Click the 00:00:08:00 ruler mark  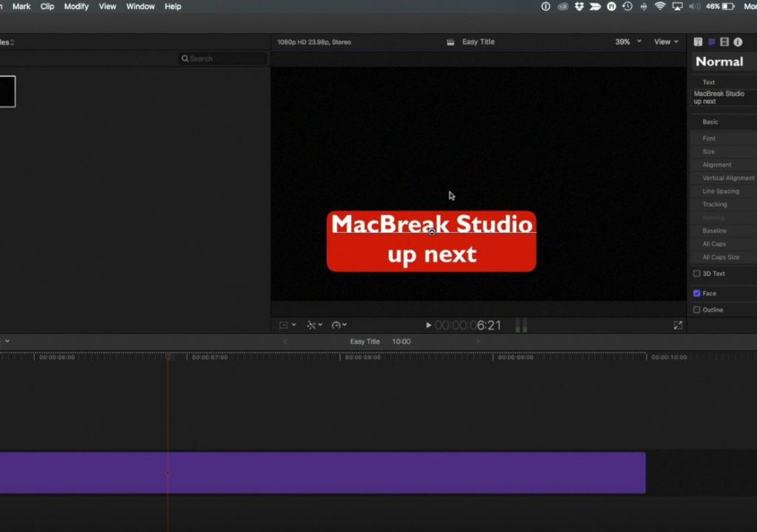coord(362,358)
